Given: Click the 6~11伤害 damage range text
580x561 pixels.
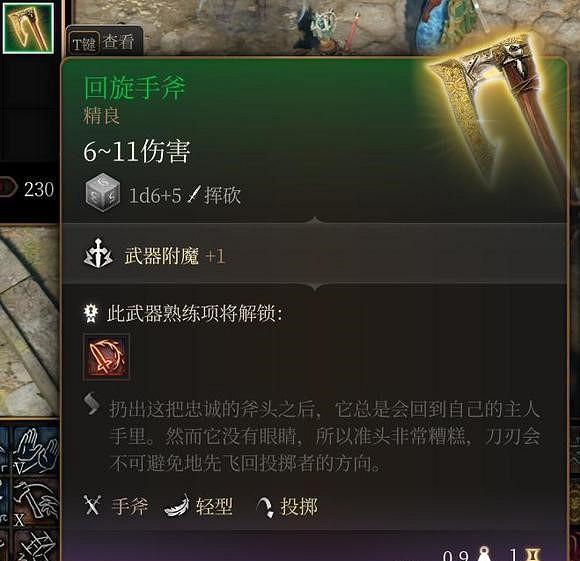Looking at the screenshot, I should click(x=137, y=151).
